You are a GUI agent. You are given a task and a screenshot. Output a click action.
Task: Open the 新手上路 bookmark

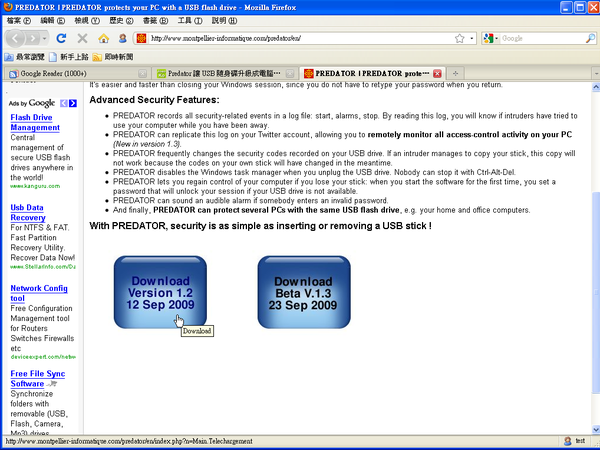(69, 57)
